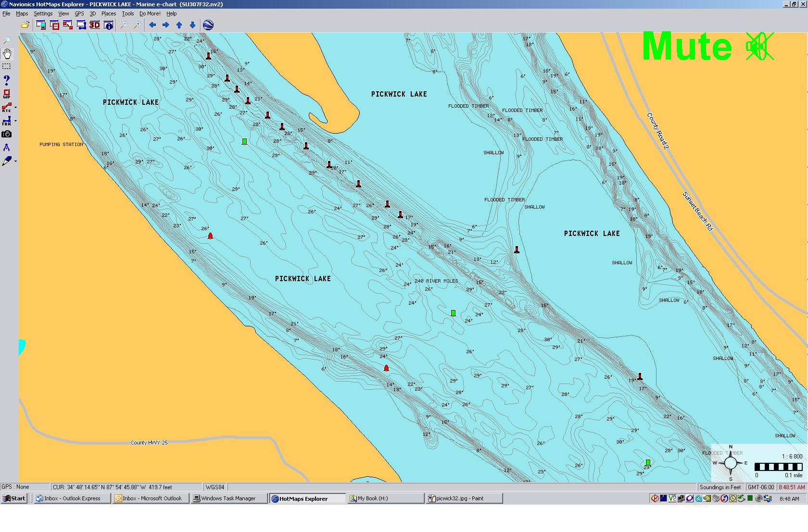Screen dimensions: 808x532
Task: Click the Windows Start button
Action: (x=14, y=498)
